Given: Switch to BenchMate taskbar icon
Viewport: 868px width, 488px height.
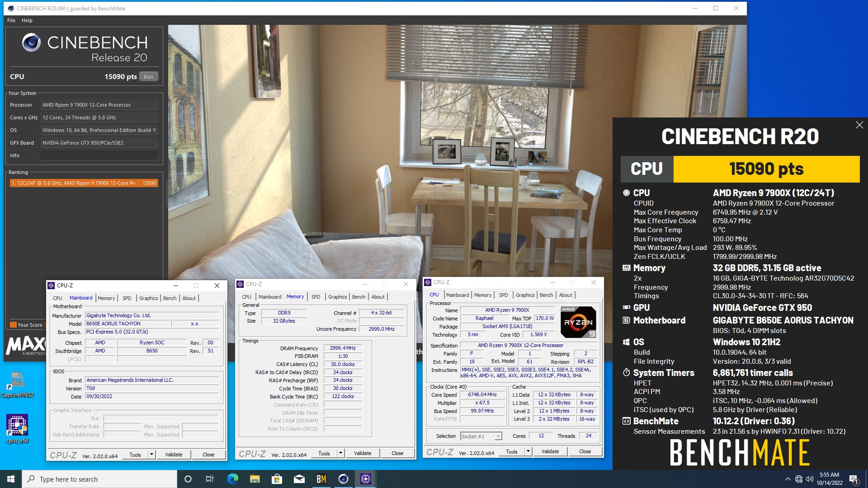Looking at the screenshot, I should pos(321,479).
